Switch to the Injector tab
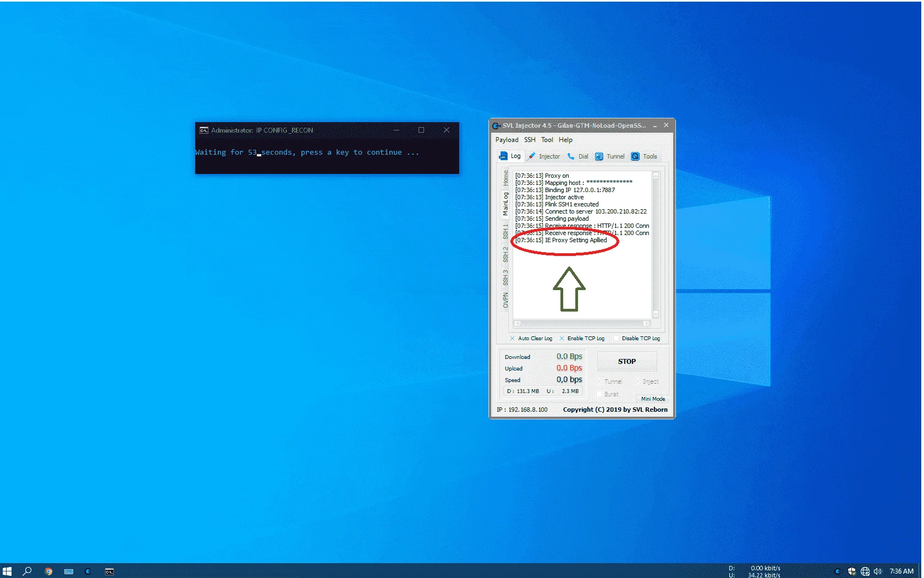 [544, 157]
